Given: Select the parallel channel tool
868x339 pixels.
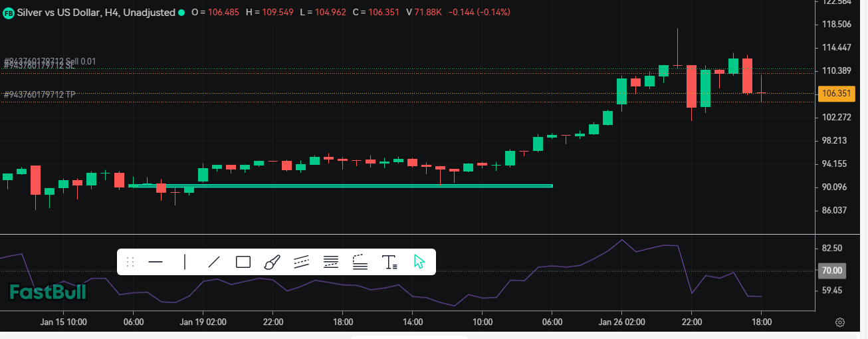Looking at the screenshot, I should 301,262.
